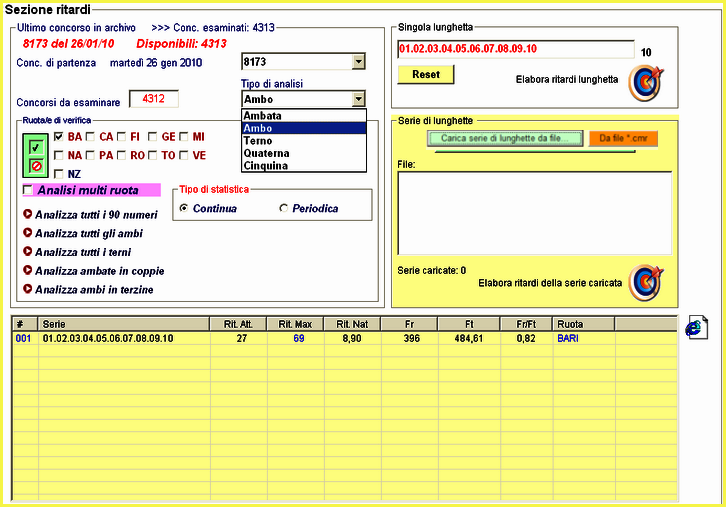Click Analizza tutti gli ambi link
This screenshot has height=507, width=726.
pos(89,233)
